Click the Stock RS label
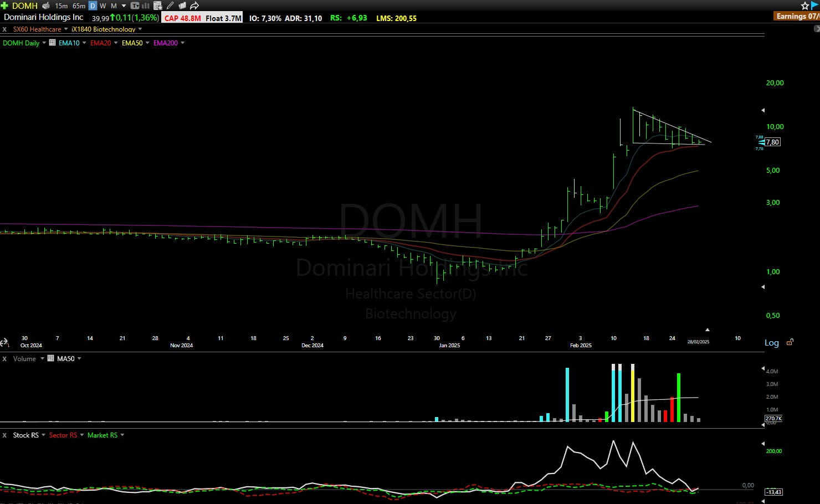The image size is (820, 504). [x=26, y=435]
